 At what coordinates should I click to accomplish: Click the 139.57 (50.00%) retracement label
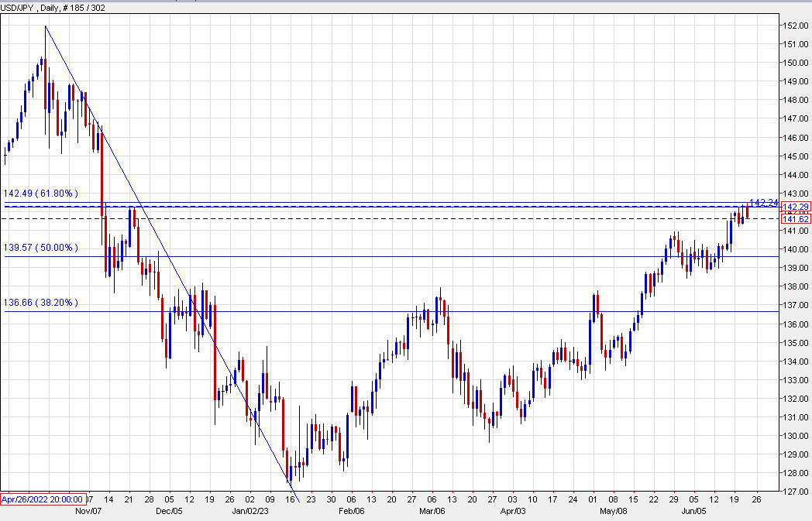pyautogui.click(x=41, y=248)
